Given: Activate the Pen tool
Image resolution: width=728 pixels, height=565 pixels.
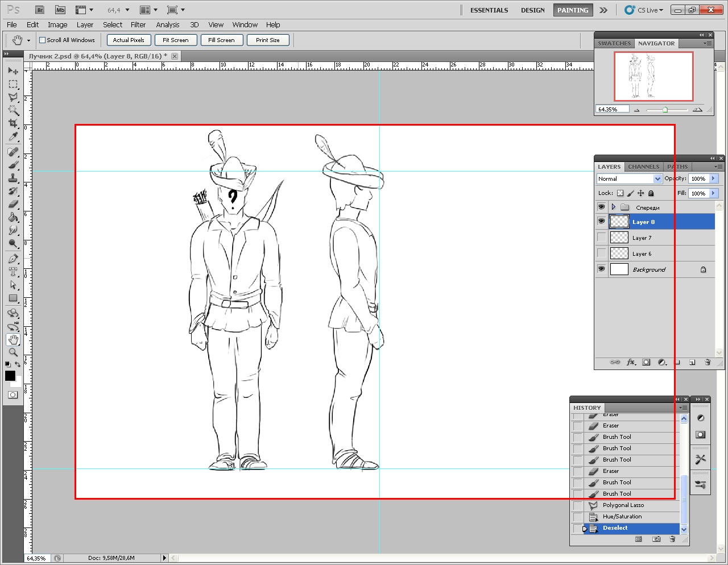Looking at the screenshot, I should (x=13, y=259).
